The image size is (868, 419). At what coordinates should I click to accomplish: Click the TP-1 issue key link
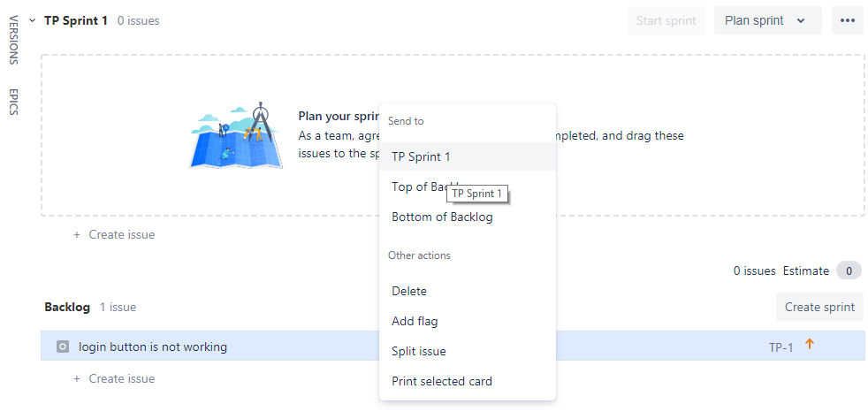coord(780,347)
